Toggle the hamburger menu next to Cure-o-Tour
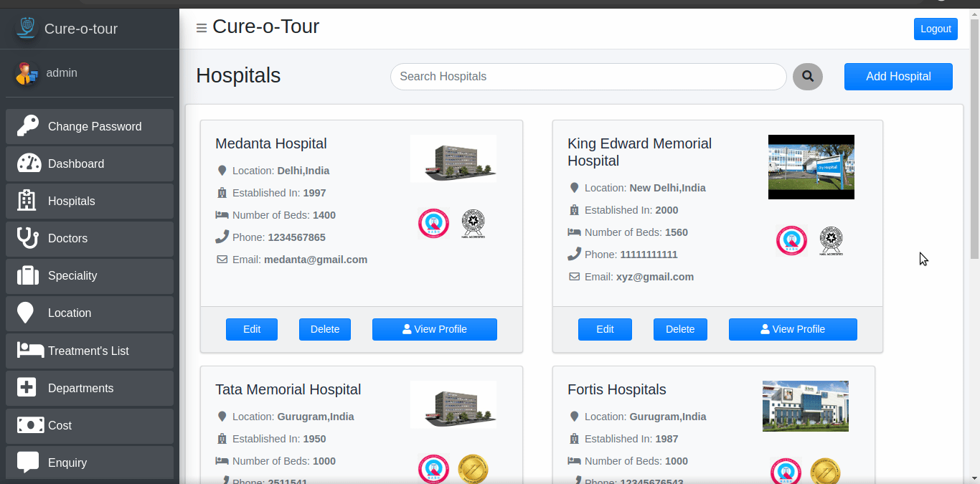The width and height of the screenshot is (980, 484). (202, 28)
